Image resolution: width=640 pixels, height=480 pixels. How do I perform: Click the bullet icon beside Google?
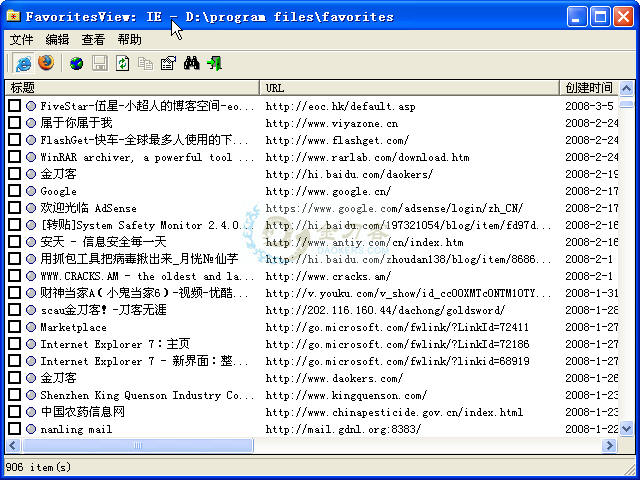[31, 191]
